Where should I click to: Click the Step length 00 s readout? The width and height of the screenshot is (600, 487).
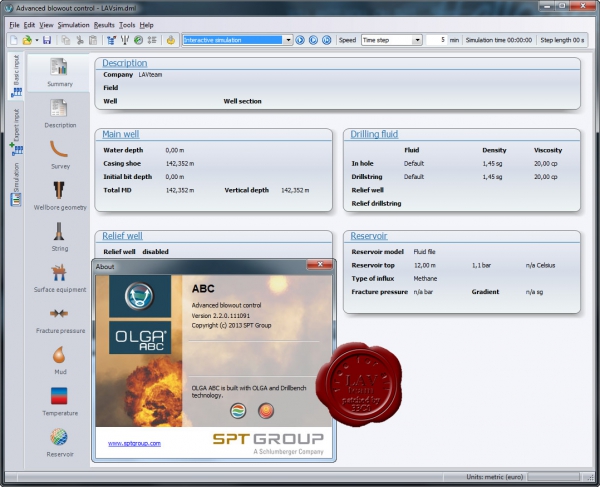click(562, 40)
